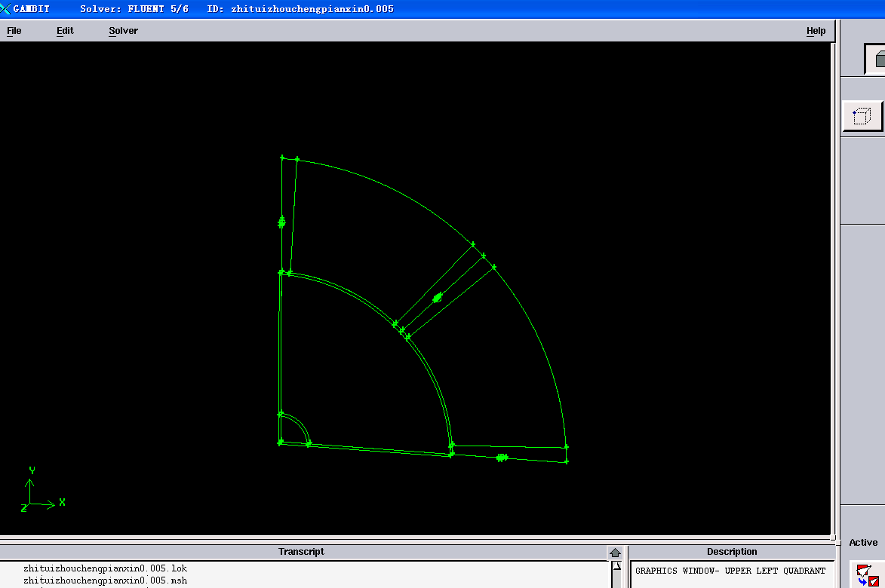Viewport: 885px width, 588px height.
Task: Open the Help menu
Action: (x=816, y=31)
